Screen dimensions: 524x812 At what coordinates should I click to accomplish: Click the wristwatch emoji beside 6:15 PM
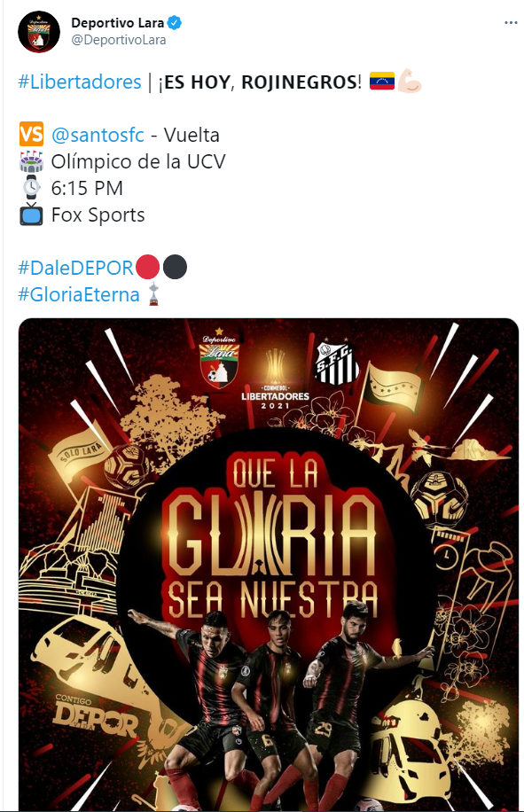click(32, 187)
